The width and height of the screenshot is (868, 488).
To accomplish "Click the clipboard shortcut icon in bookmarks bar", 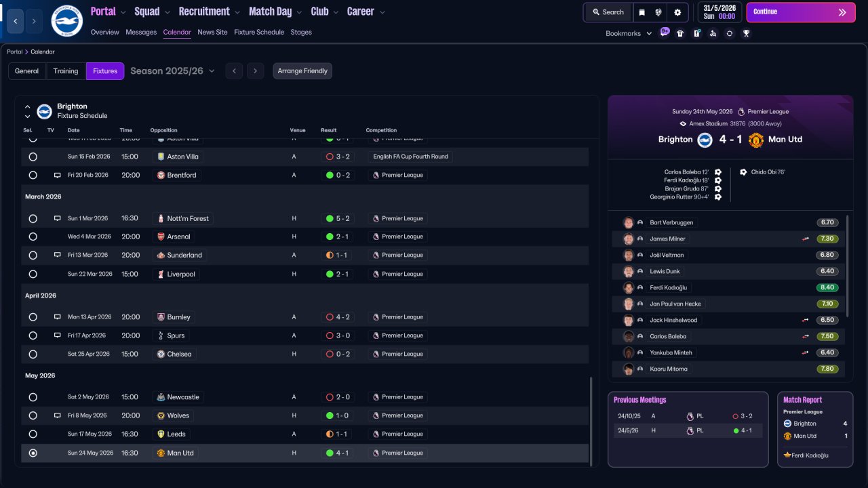I will pyautogui.click(x=696, y=33).
